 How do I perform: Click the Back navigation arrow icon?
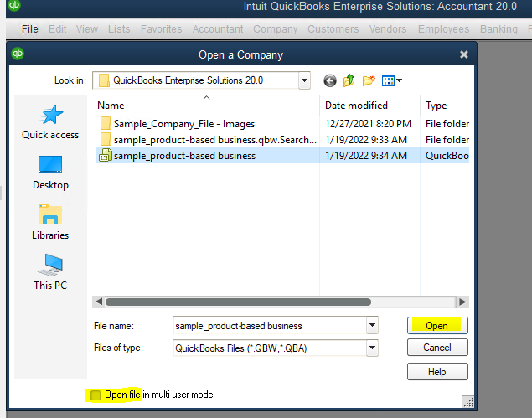pos(330,80)
